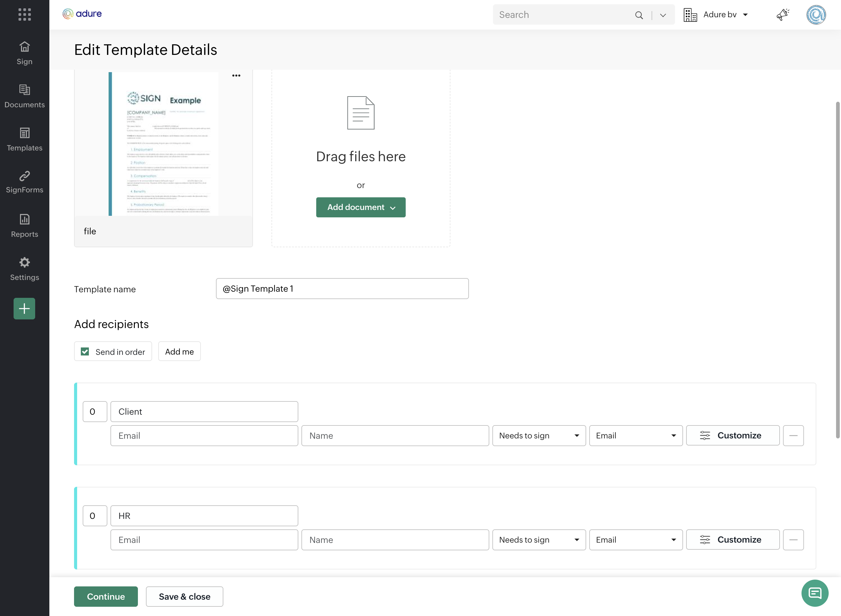
Task: Uncheck the Send in order checkbox
Action: (85, 352)
